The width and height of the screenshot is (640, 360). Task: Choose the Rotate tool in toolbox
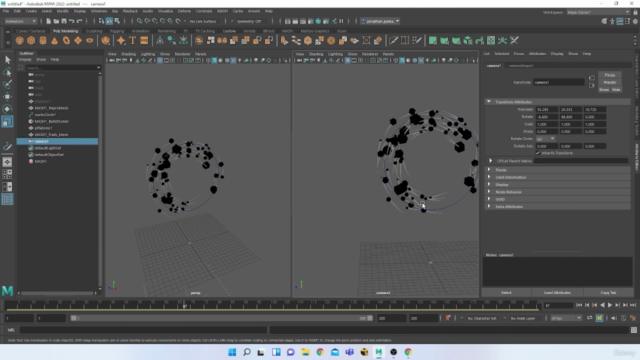[x=7, y=109]
